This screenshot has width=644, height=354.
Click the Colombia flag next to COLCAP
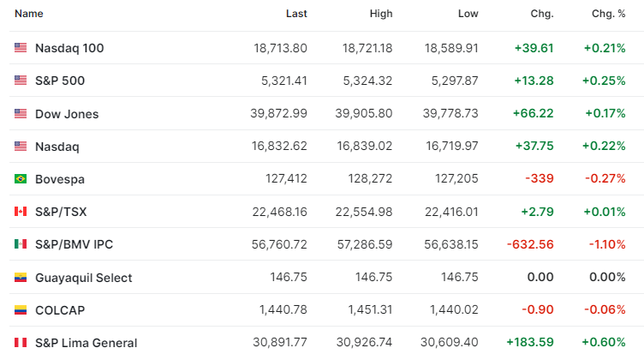21,310
